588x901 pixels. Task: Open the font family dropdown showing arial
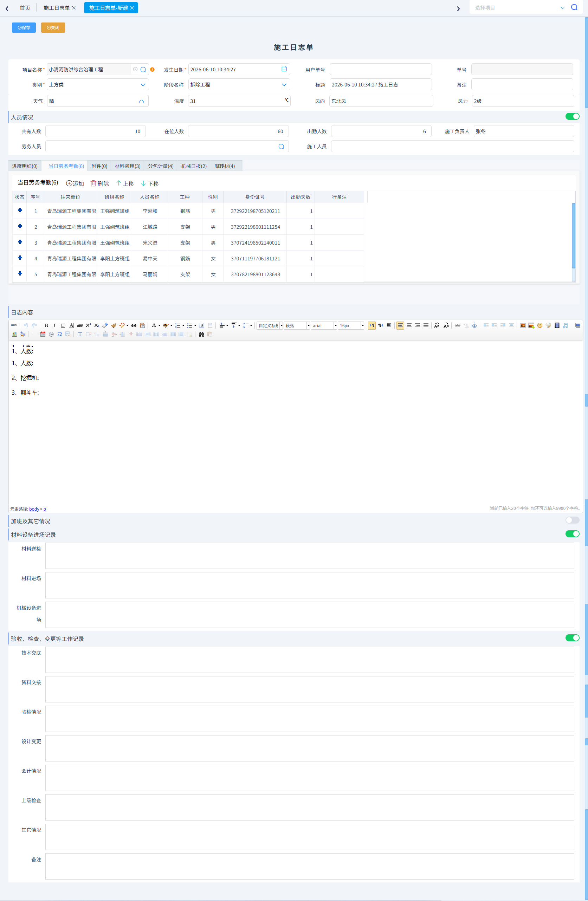click(324, 325)
